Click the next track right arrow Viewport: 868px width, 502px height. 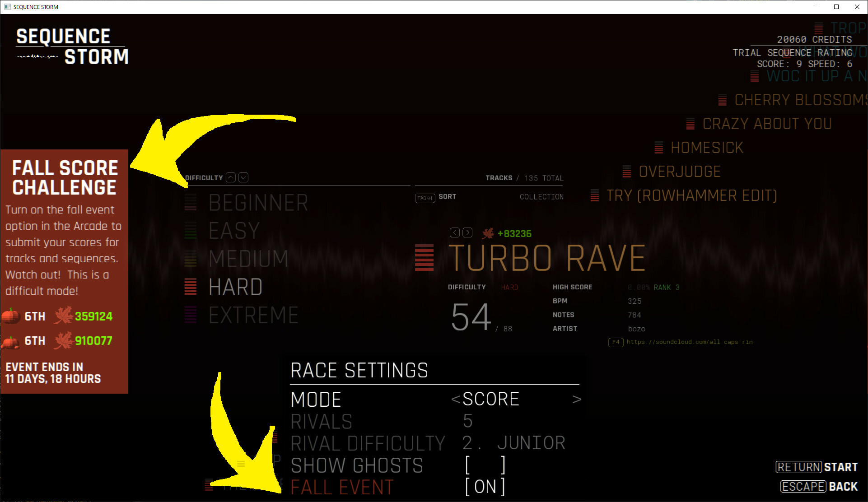(467, 232)
